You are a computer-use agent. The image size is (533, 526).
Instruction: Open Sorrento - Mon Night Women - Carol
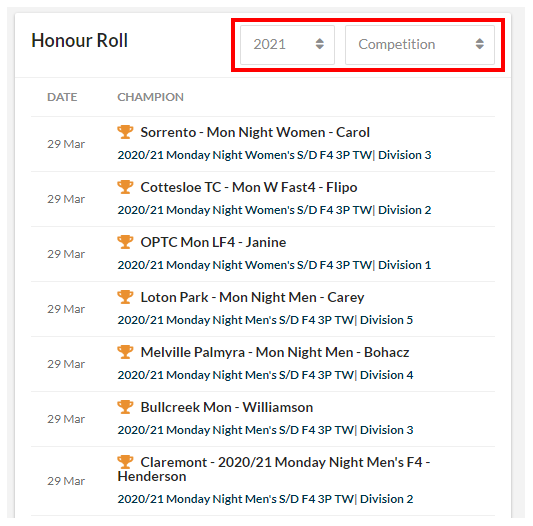255,132
